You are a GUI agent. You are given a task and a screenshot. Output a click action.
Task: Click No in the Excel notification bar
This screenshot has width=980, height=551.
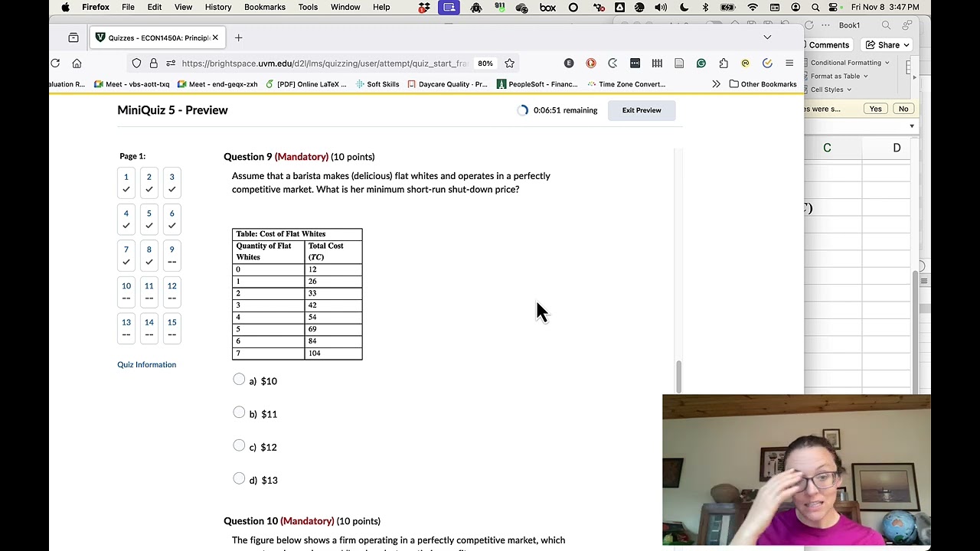click(x=903, y=109)
